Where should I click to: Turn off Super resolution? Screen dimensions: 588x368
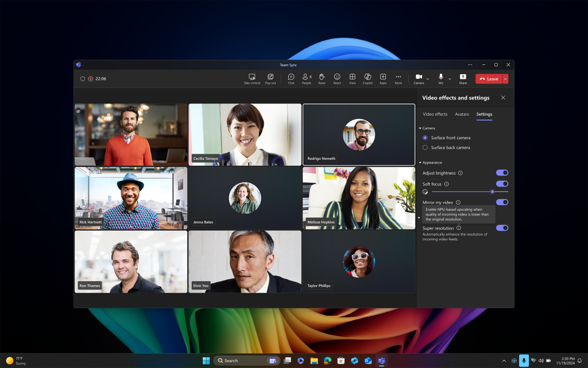click(502, 228)
